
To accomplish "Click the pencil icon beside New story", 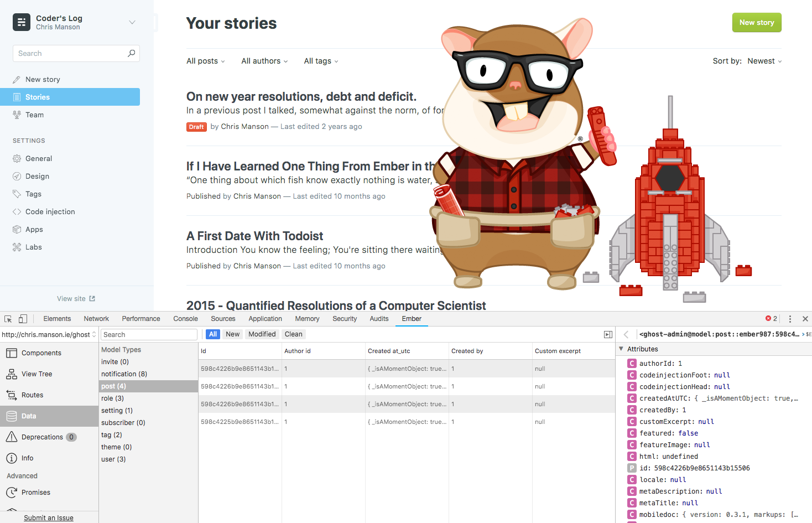I will tap(17, 80).
